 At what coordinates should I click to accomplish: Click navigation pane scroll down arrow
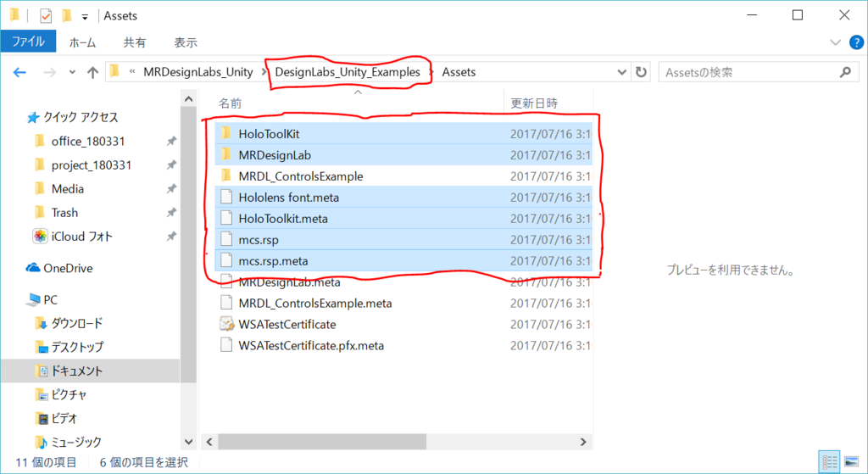pos(188,442)
